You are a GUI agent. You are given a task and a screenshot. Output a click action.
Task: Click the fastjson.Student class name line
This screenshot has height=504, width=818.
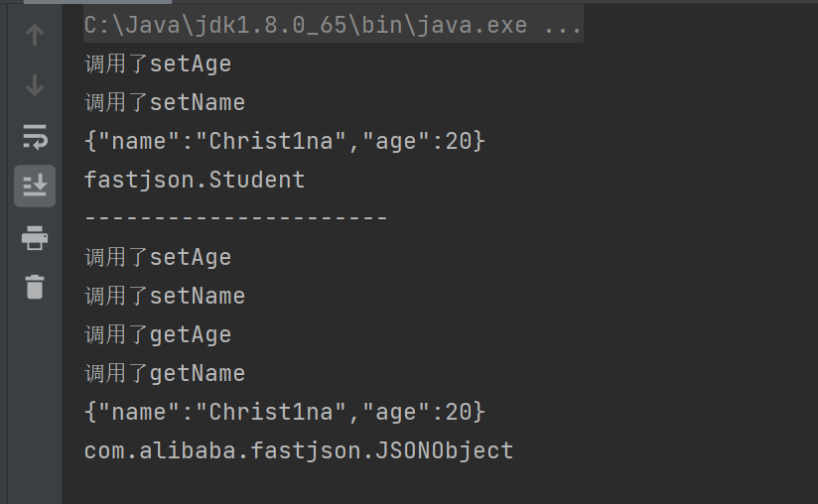(195, 181)
